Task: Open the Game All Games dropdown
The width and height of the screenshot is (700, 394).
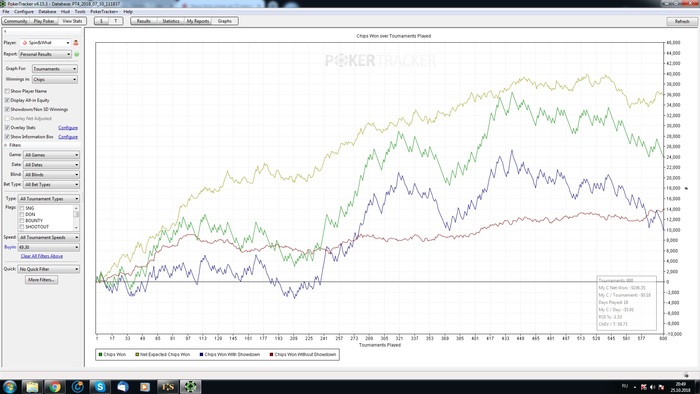Action: tap(51, 155)
